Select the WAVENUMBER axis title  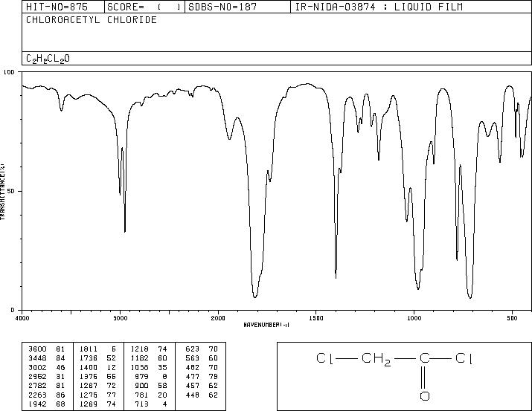coord(266,325)
